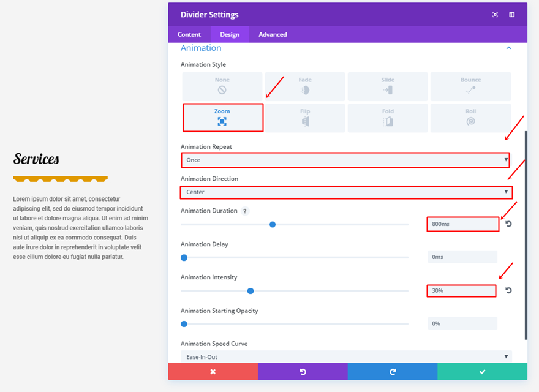The width and height of the screenshot is (539, 392).
Task: Save changes with the green checkmark button
Action: [x=482, y=372]
